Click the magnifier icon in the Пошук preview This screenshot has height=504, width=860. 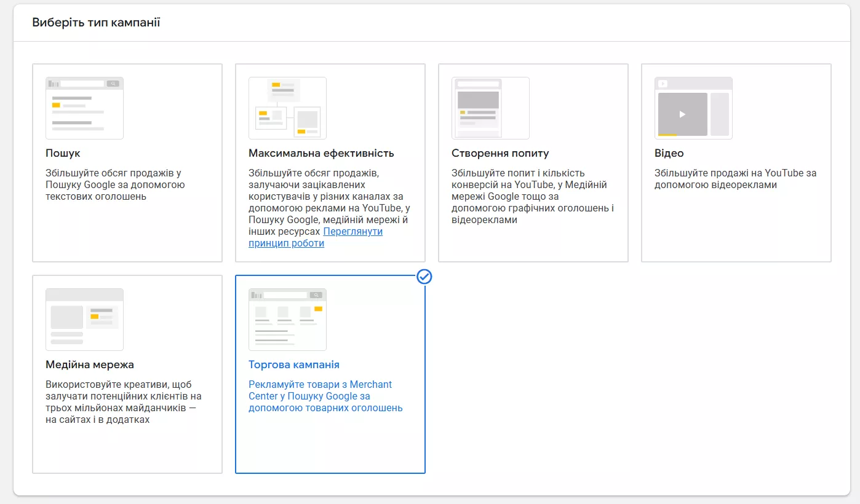tap(113, 82)
